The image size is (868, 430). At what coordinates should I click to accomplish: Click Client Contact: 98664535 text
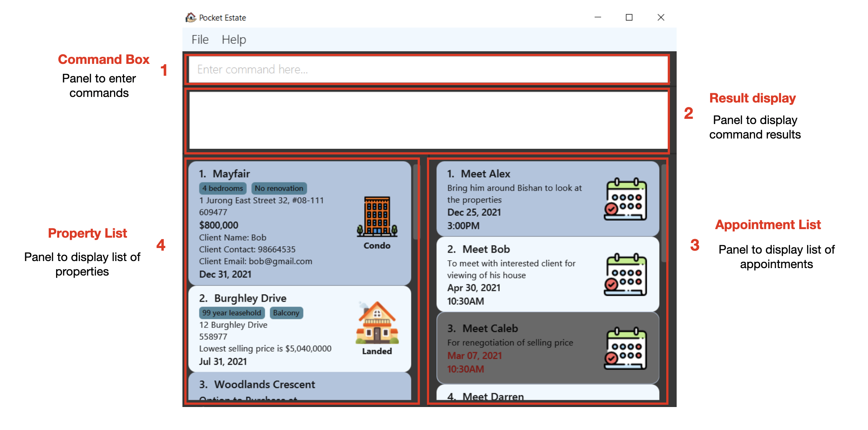click(x=247, y=249)
